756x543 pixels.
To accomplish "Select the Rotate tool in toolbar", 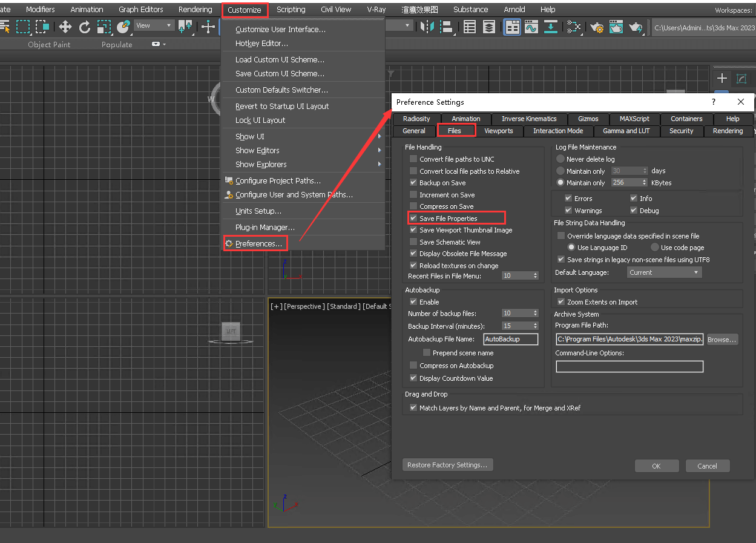I will click(85, 27).
